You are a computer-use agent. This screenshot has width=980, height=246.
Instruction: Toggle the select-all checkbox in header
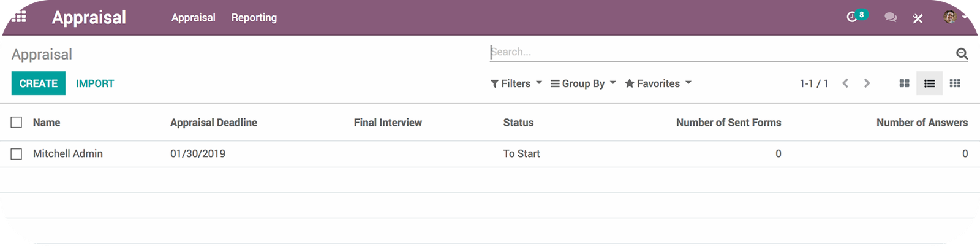(17, 123)
